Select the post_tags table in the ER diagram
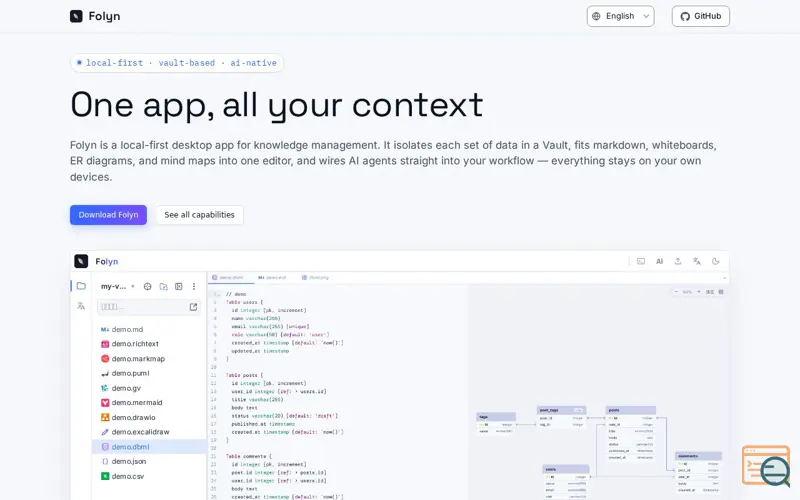800x500 pixels. click(561, 417)
